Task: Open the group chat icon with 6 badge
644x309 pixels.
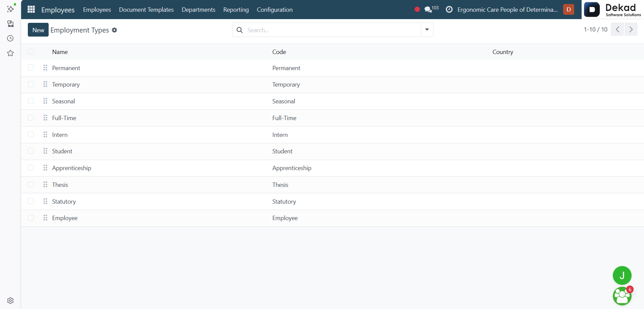Action: (622, 296)
